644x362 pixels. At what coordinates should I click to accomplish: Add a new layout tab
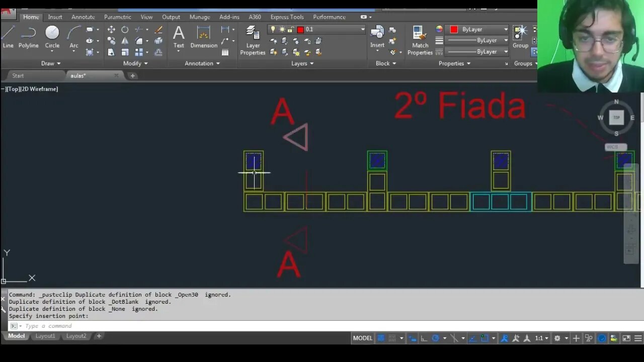point(99,336)
